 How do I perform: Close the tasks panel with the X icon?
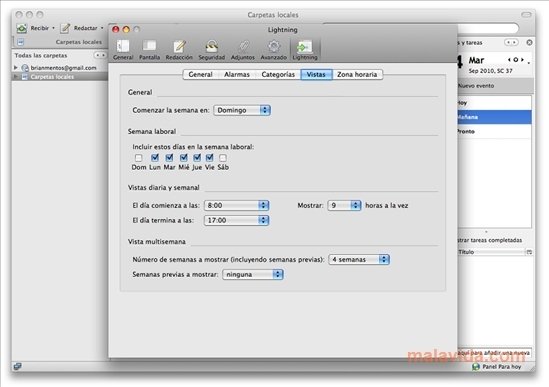[x=529, y=42]
